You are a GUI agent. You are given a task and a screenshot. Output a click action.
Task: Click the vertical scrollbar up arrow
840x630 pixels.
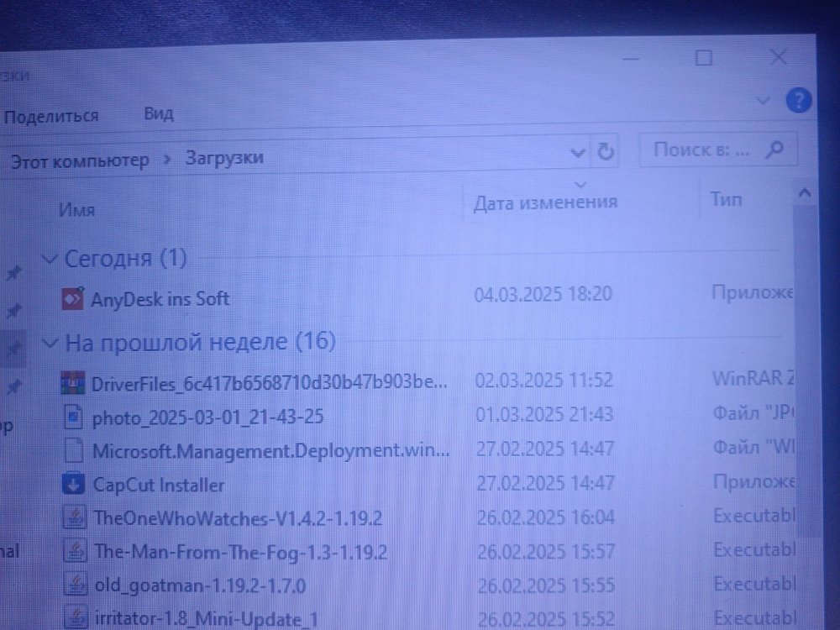tap(804, 193)
